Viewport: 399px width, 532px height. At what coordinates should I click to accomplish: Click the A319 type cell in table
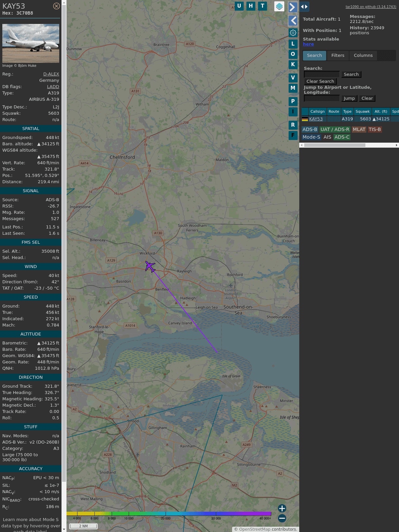click(347, 119)
